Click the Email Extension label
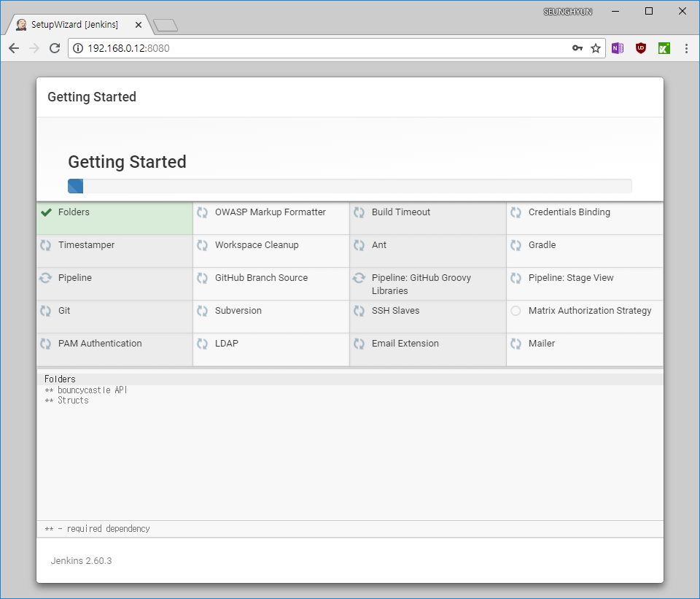 [405, 344]
